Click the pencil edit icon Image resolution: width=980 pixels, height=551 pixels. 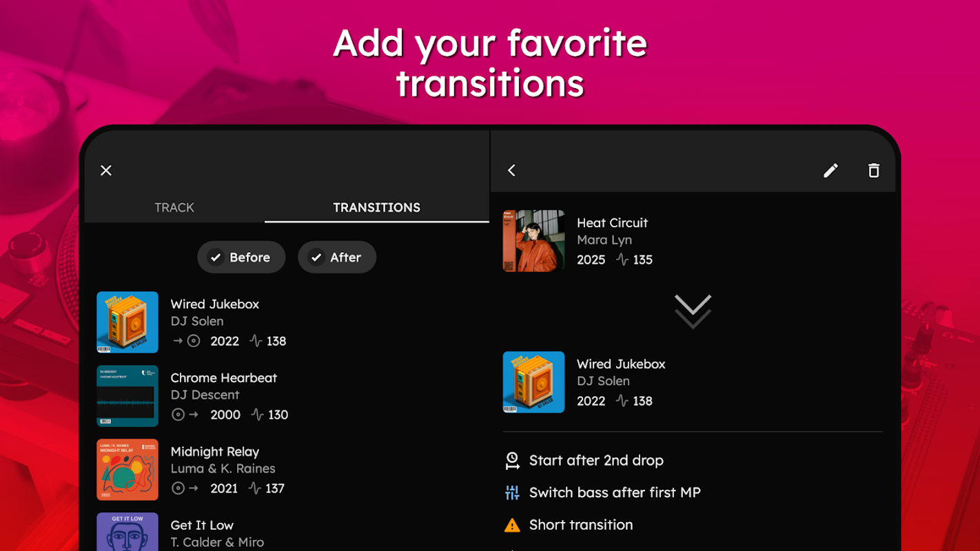coord(830,170)
